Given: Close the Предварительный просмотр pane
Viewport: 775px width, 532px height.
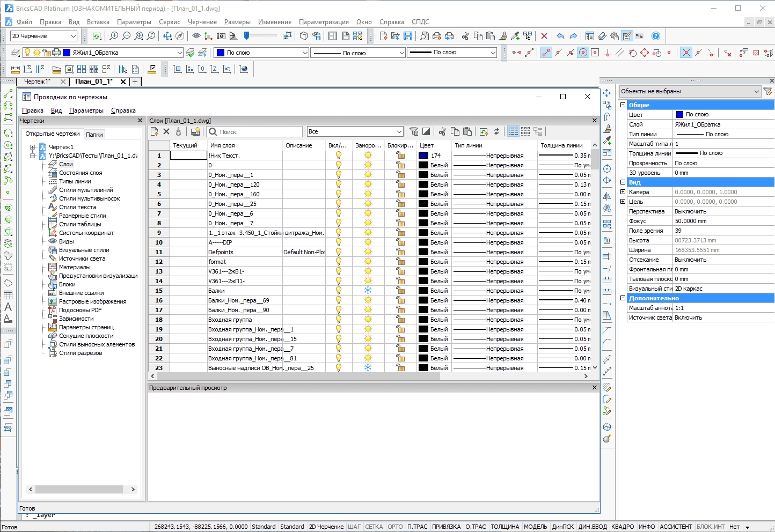Looking at the screenshot, I should coord(594,388).
